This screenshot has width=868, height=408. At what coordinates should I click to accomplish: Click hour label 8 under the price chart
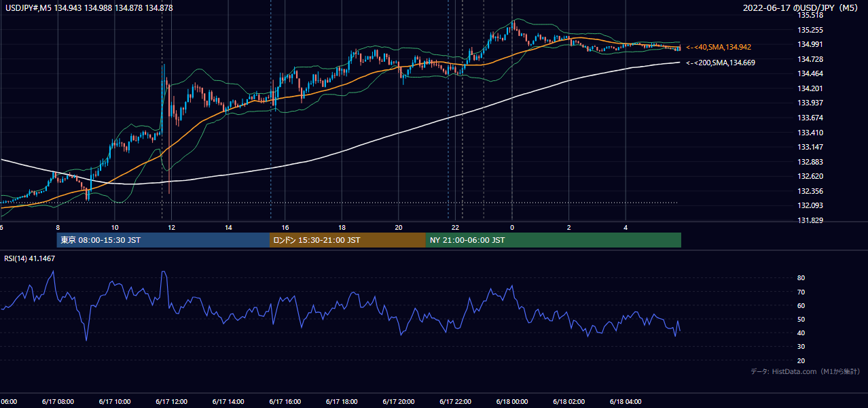(x=58, y=227)
